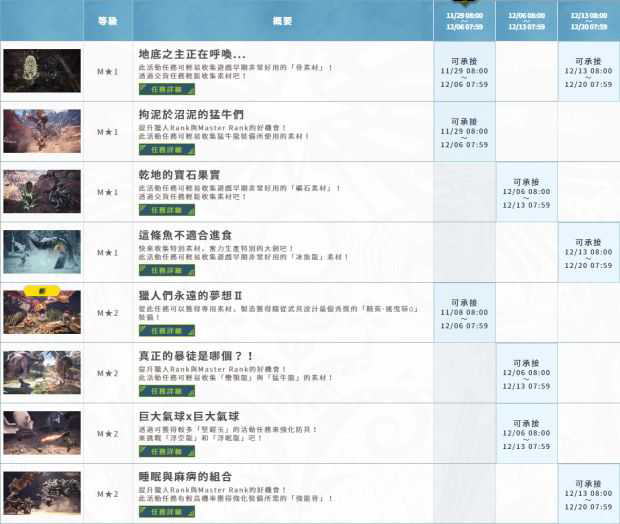
Task: Select the 12/06 08:00 week column header
Action: coord(526,21)
